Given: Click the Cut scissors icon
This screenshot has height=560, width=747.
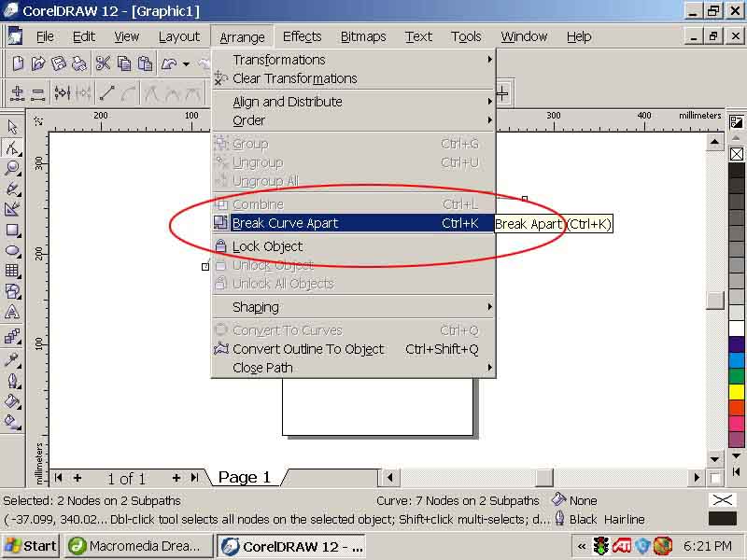Looking at the screenshot, I should tap(103, 63).
